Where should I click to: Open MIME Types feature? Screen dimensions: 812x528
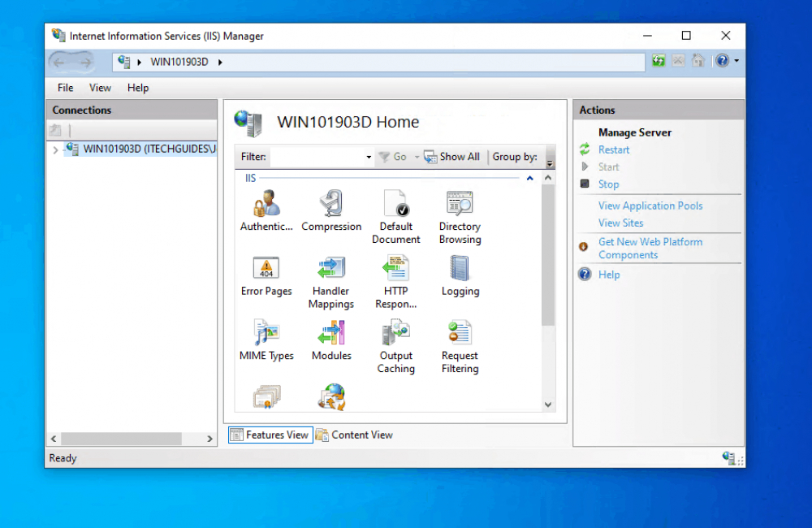(x=266, y=340)
